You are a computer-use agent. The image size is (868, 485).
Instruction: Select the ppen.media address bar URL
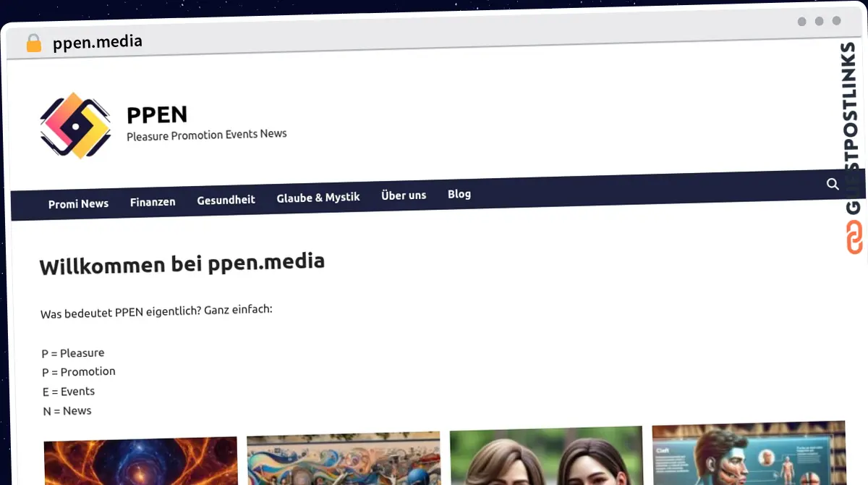(x=98, y=42)
